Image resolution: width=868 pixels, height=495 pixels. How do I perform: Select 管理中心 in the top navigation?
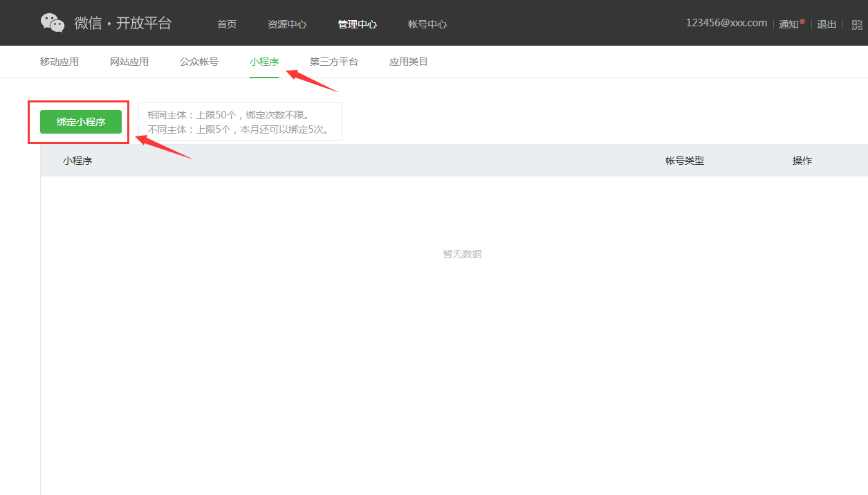[x=357, y=24]
